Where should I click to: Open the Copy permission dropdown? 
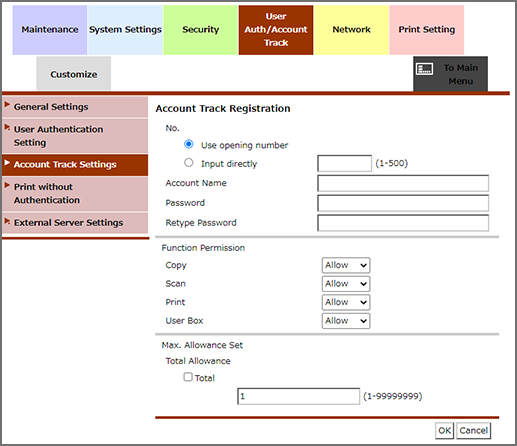point(346,265)
